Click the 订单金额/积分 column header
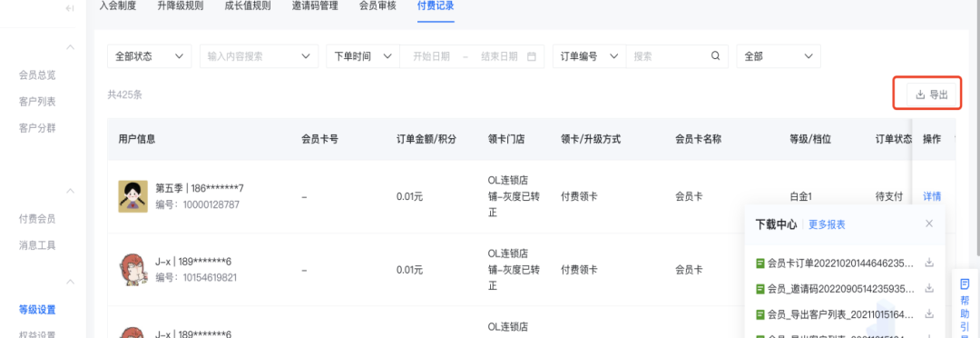This screenshot has width=980, height=338. click(x=426, y=139)
